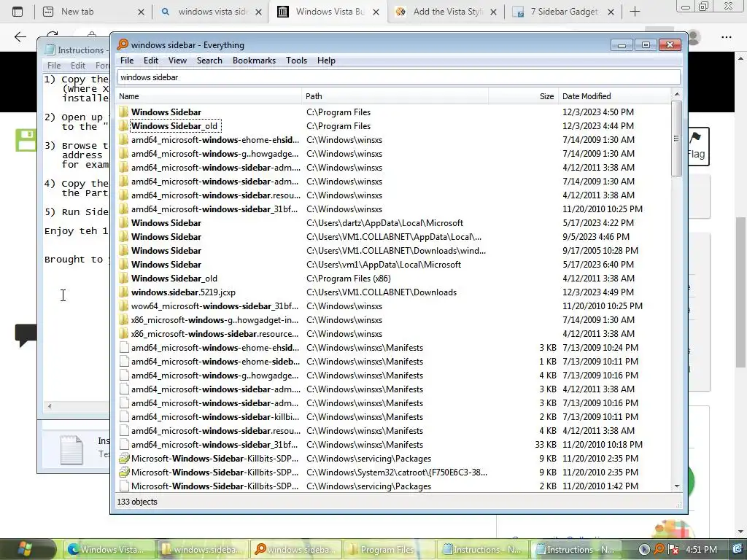Click the '133 objects' status bar text
This screenshot has width=747, height=560.
click(137, 502)
